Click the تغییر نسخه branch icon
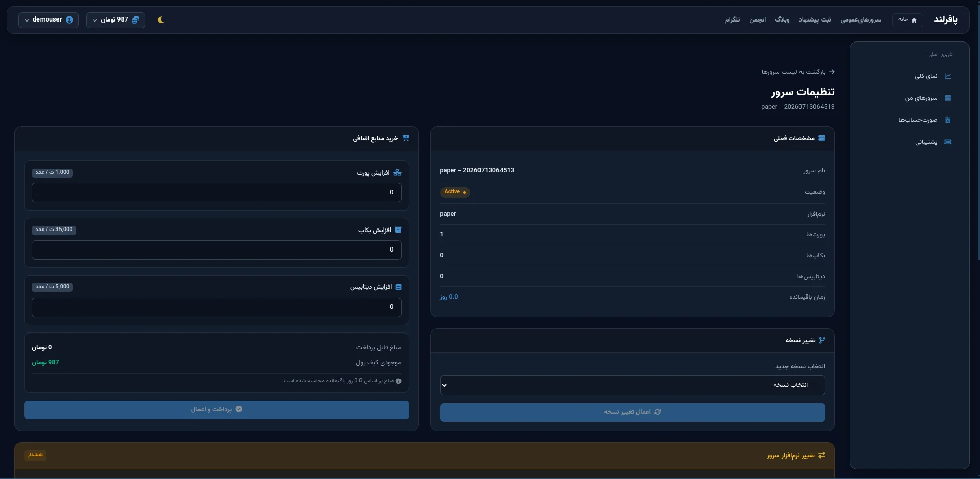Image resolution: width=980 pixels, height=479 pixels. [x=822, y=341]
